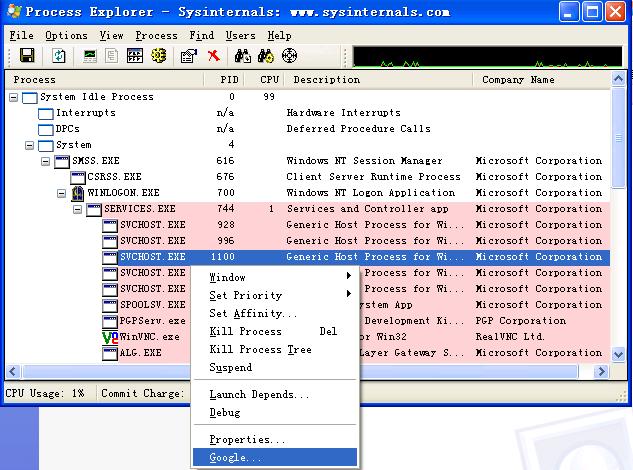This screenshot has height=470, width=633.
Task: Click the vertical scrollbar thumb
Action: [618, 138]
